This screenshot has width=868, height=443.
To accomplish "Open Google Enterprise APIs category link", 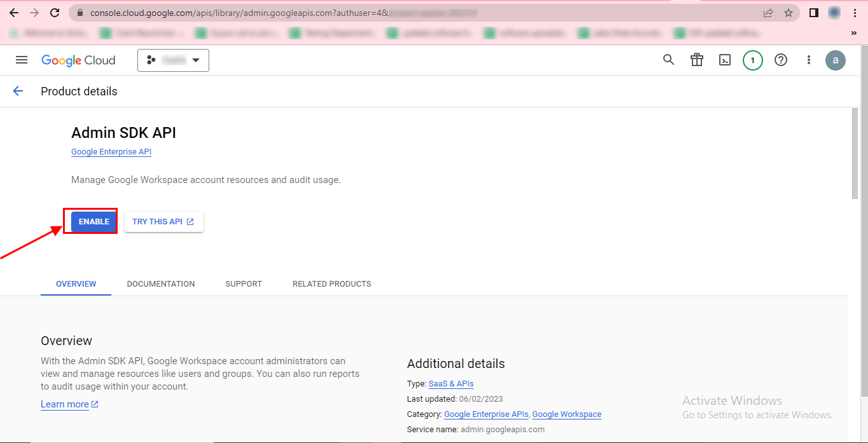I will (x=486, y=414).
